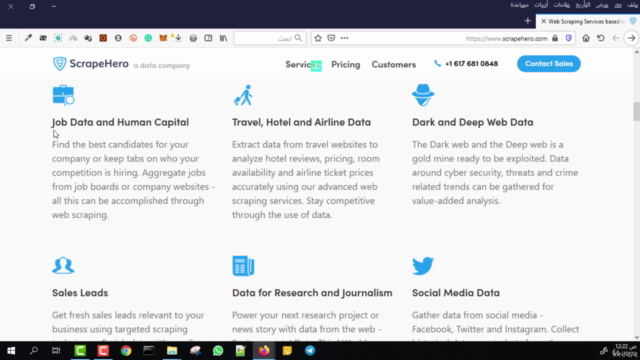Image resolution: width=640 pixels, height=360 pixels.
Task: Open a new tab with plus button
Action: click(x=527, y=21)
